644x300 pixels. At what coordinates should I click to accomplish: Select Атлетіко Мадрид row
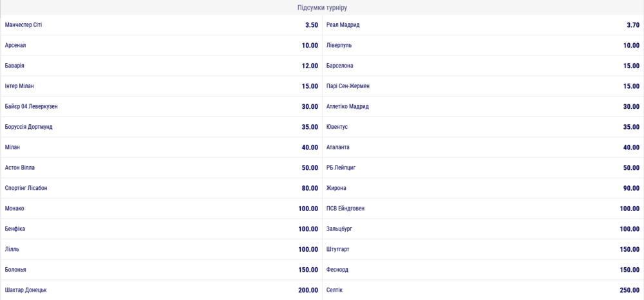pyautogui.click(x=483, y=106)
